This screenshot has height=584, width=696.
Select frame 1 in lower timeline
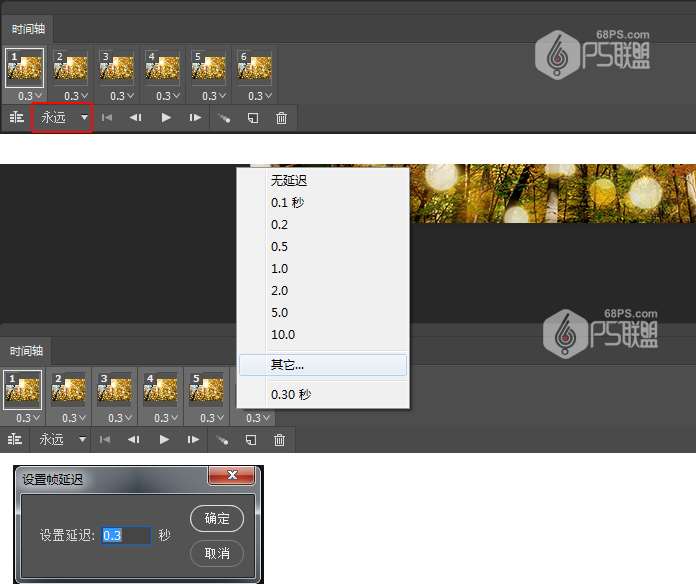tap(23, 390)
